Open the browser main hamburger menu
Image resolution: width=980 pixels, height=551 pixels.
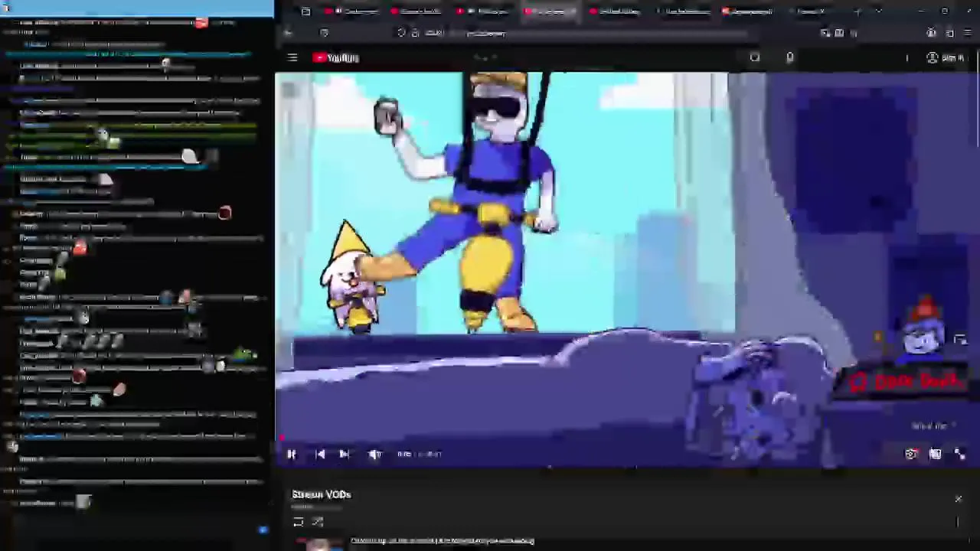(x=968, y=33)
